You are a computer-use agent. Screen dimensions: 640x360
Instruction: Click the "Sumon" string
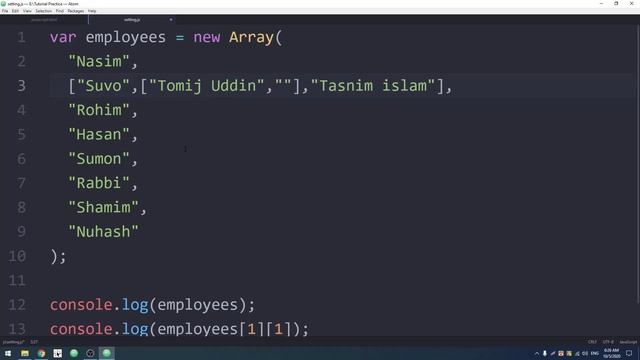pos(99,159)
